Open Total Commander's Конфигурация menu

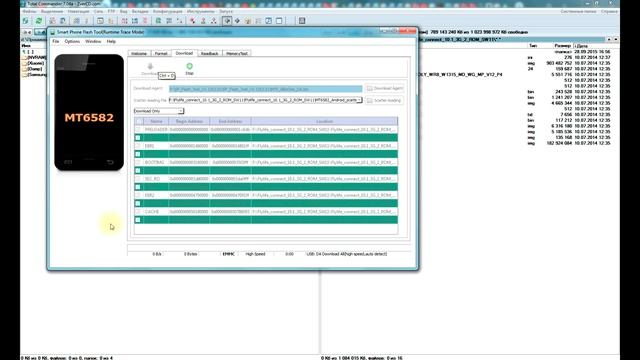pos(168,11)
